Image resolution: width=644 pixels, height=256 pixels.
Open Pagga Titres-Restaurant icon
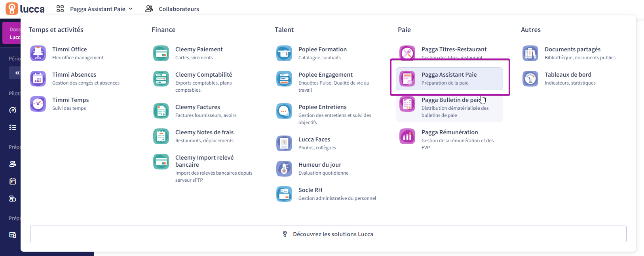pyautogui.click(x=407, y=53)
